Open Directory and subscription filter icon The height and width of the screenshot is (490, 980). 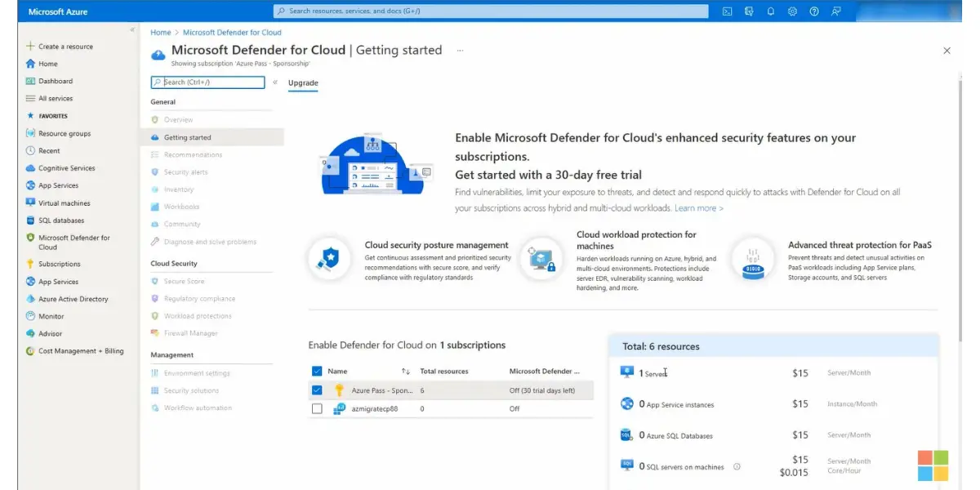tap(749, 11)
